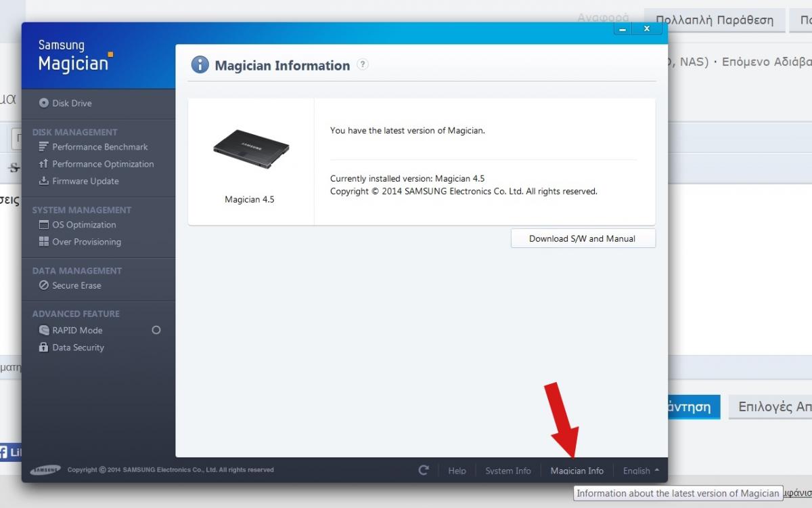Click the Επιλογές button in the forum page
Image resolution: width=812 pixels, height=508 pixels.
(x=770, y=407)
